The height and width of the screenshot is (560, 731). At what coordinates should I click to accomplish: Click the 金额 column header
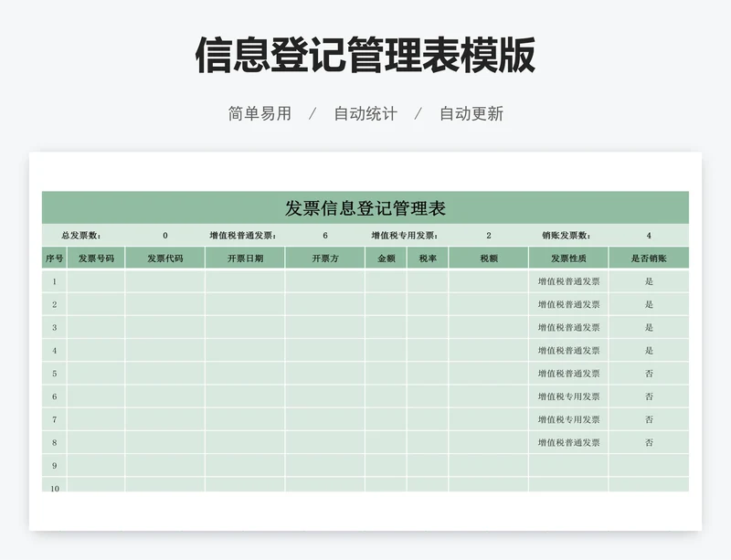(386, 259)
